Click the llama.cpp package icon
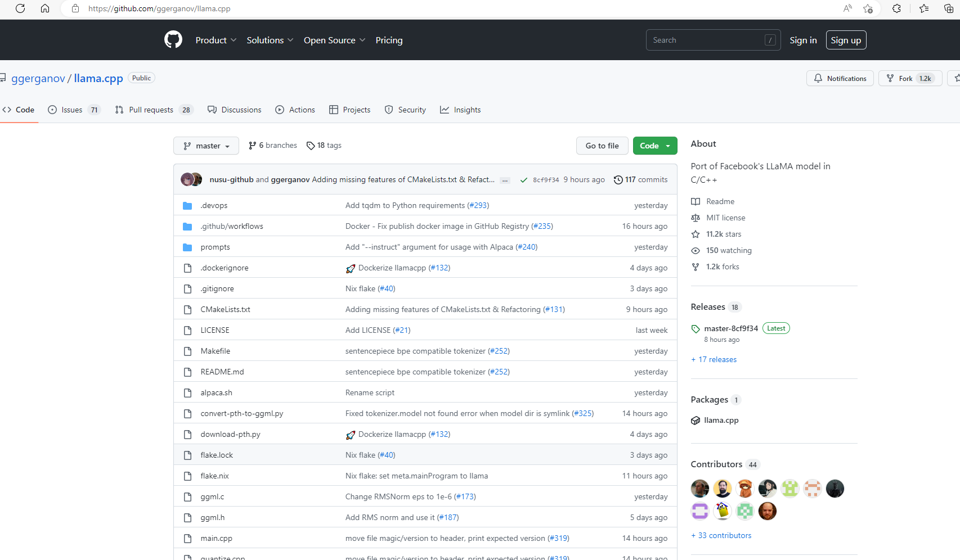This screenshot has width=960, height=560. (696, 421)
